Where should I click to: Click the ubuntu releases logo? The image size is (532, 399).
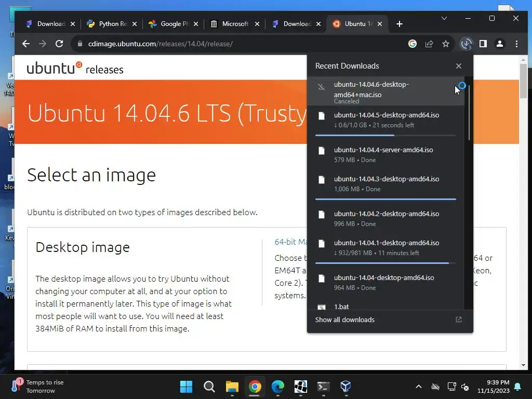click(x=75, y=68)
